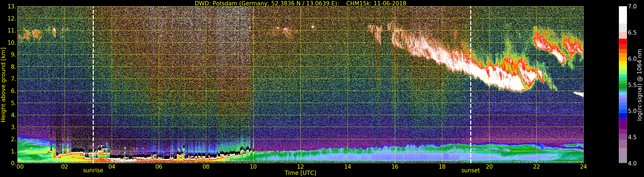Click the '1.' height axis tick label
Image resolution: width=644 pixels, height=177 pixels.
click(x=14, y=151)
